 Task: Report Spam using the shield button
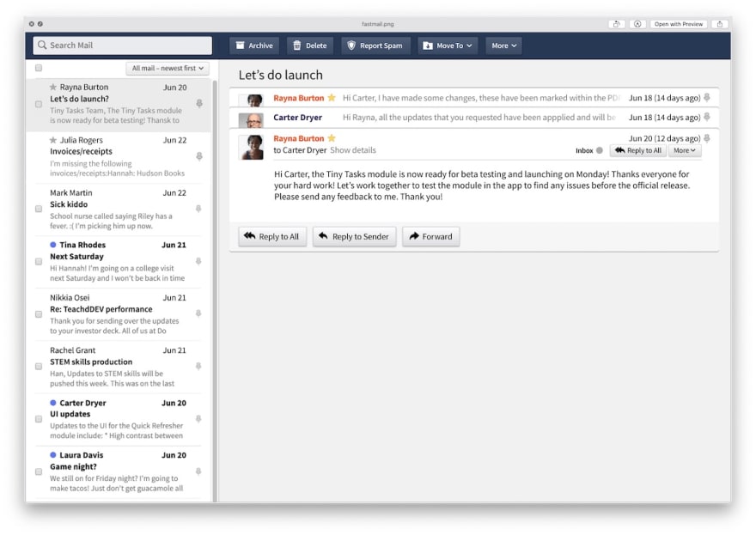coord(375,46)
